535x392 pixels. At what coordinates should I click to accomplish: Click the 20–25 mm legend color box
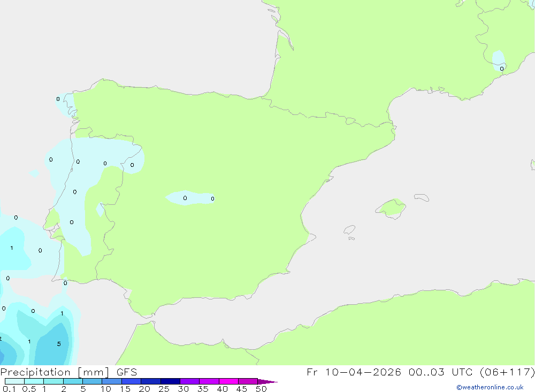click(150, 381)
